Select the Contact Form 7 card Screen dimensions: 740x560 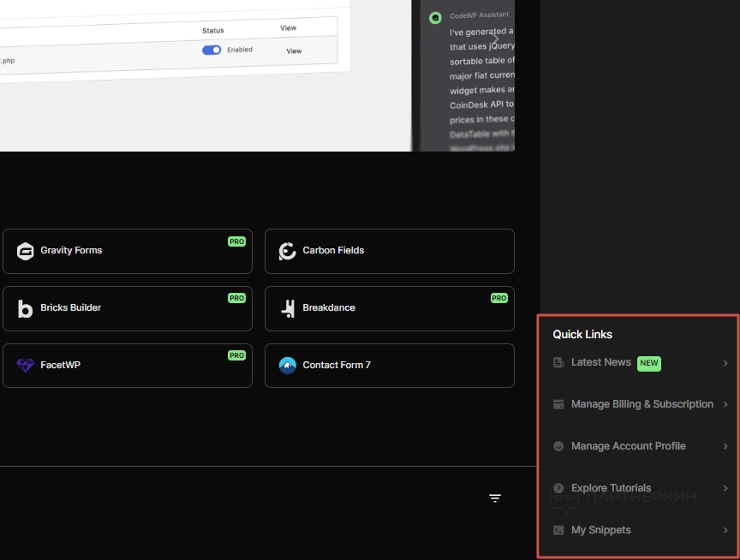[389, 366]
